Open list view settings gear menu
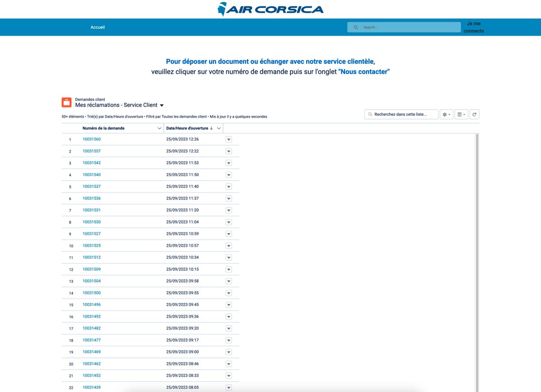 click(x=447, y=114)
